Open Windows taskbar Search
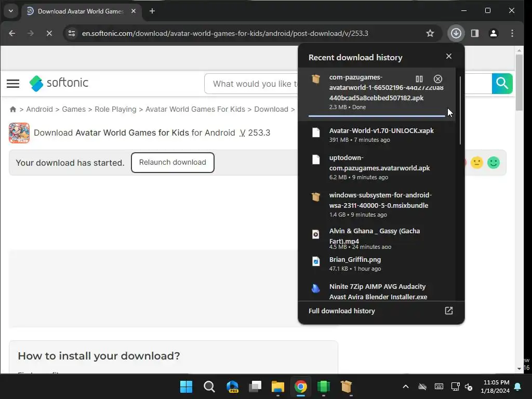Image resolution: width=532 pixels, height=399 pixels. coord(209,387)
